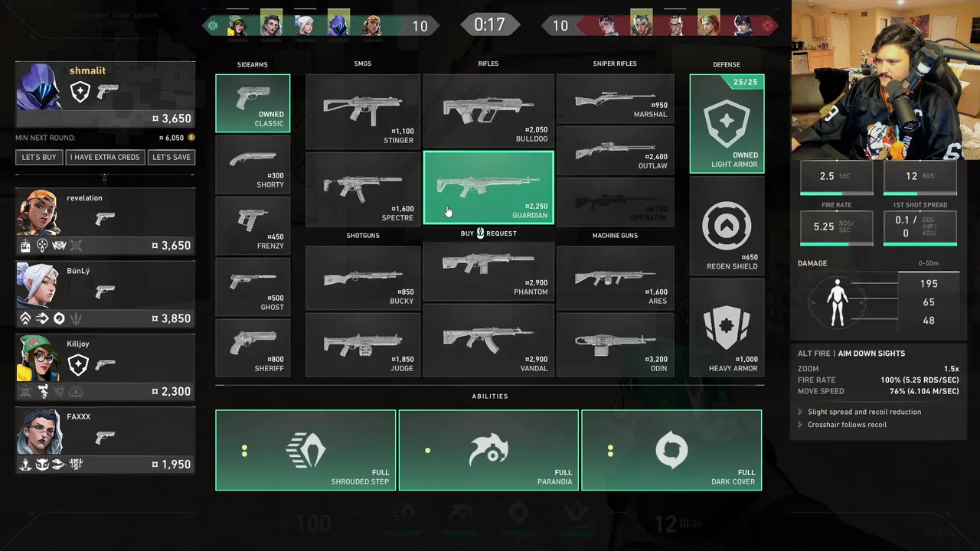
Task: Click the LET'S BUY button
Action: coord(39,157)
